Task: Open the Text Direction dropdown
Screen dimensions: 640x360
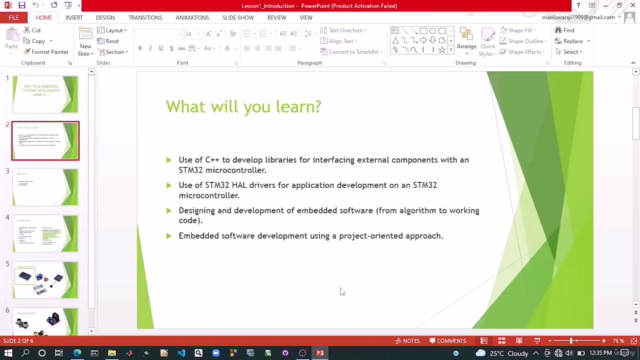Action: 343,30
